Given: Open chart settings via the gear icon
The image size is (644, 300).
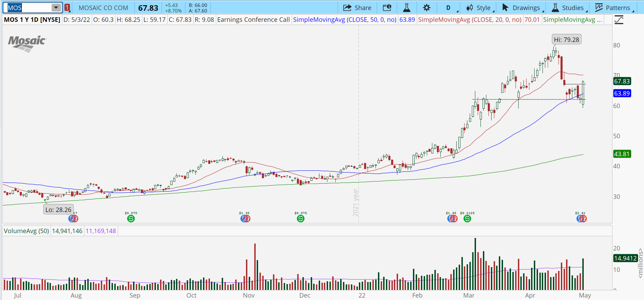Looking at the screenshot, I should [427, 8].
